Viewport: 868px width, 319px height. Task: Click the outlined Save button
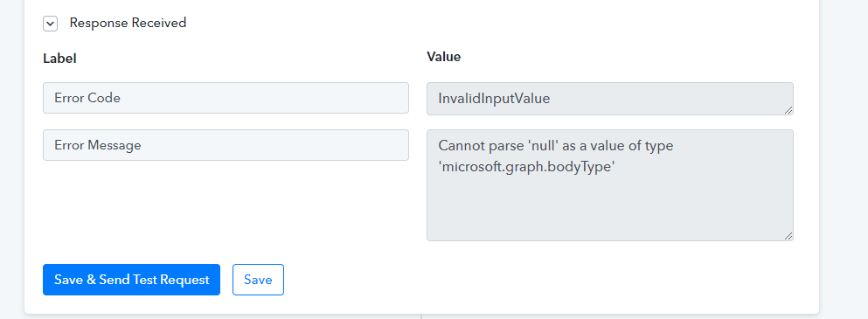pyautogui.click(x=258, y=280)
